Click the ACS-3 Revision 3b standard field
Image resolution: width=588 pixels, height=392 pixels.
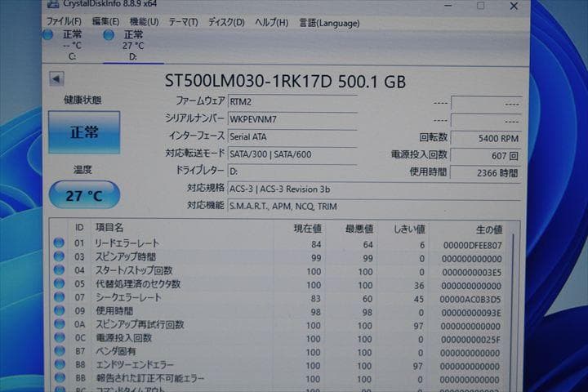pyautogui.click(x=374, y=189)
